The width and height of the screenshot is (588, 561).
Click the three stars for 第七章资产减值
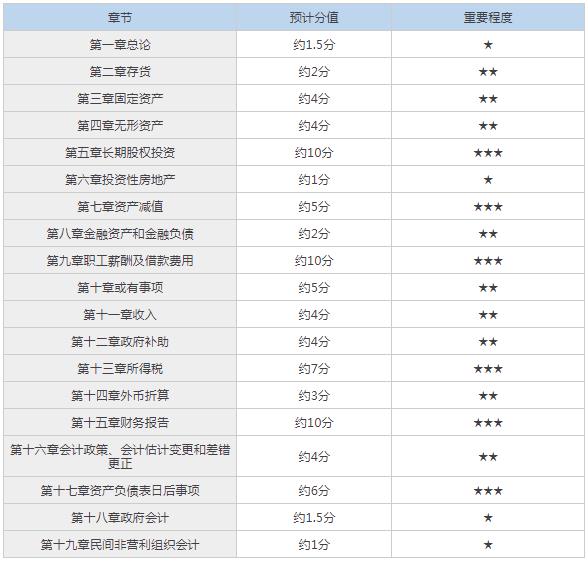[488, 207]
